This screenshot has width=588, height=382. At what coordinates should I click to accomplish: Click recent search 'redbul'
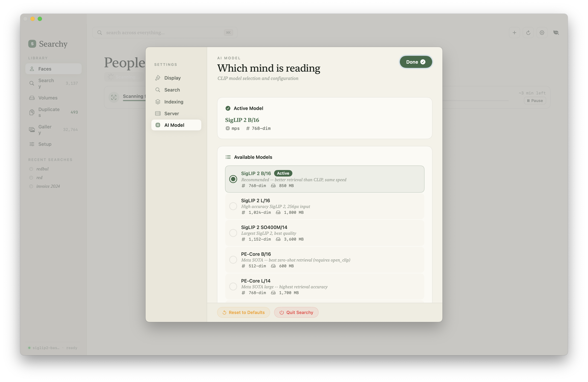(42, 169)
